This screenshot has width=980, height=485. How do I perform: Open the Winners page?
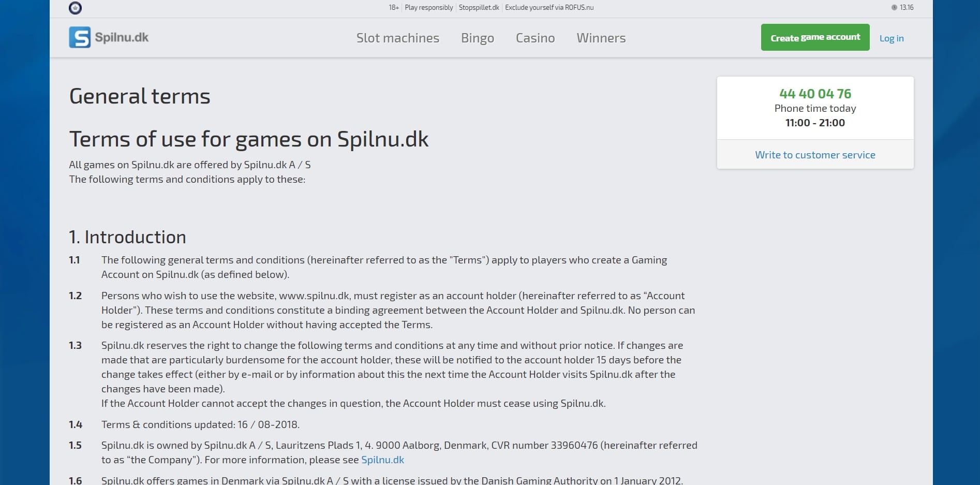pyautogui.click(x=601, y=38)
